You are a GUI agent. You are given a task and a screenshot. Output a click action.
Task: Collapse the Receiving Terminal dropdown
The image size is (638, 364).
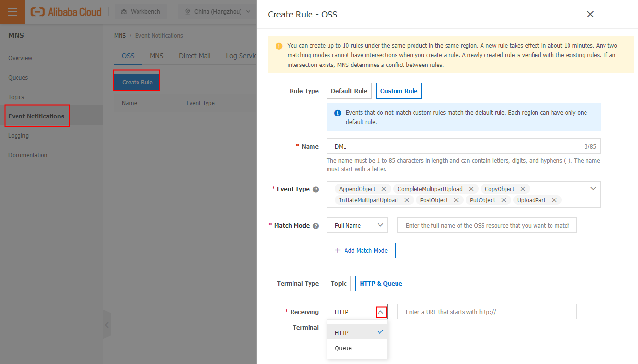pos(381,312)
